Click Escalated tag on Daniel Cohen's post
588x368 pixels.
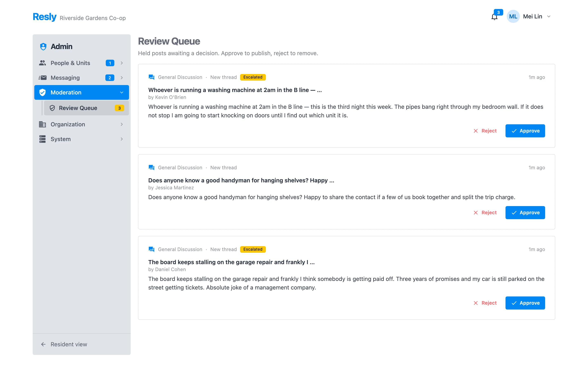[253, 249]
